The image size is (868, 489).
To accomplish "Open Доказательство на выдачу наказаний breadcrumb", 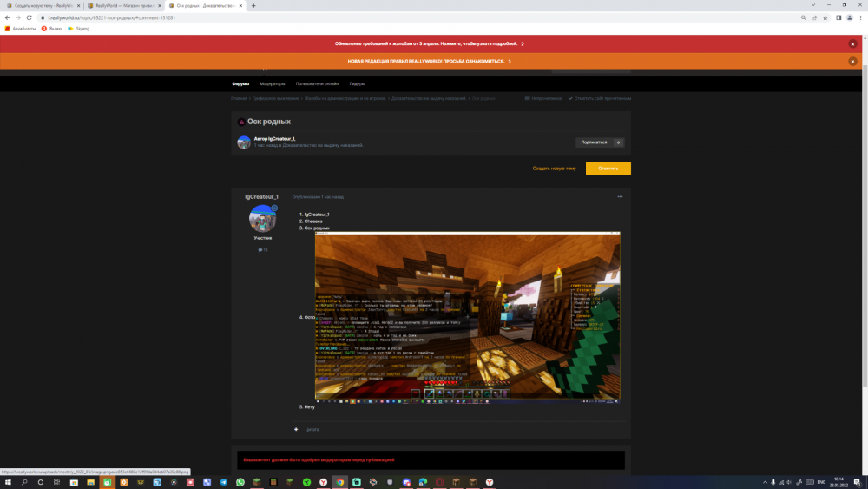I will click(x=429, y=98).
